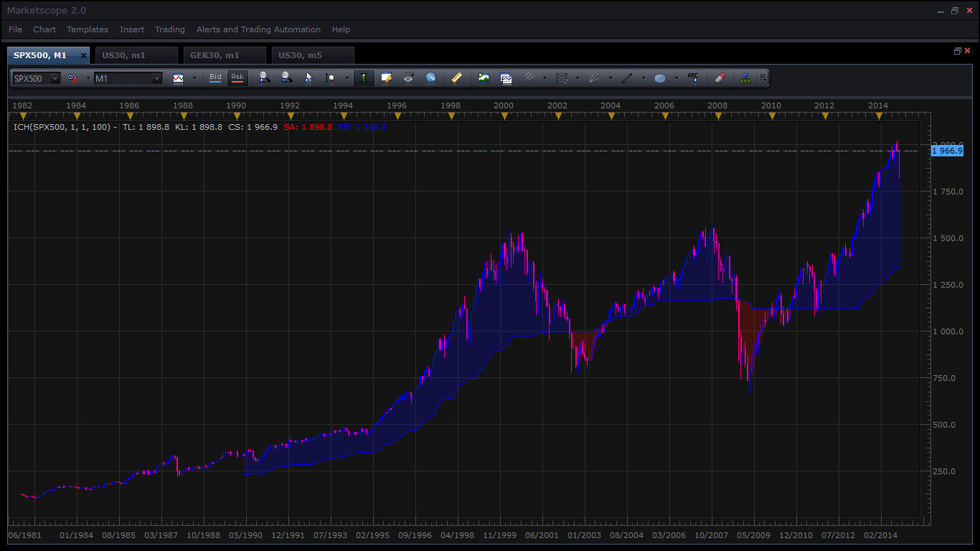
Task: Toggle the Ask price line button
Action: 237,78
